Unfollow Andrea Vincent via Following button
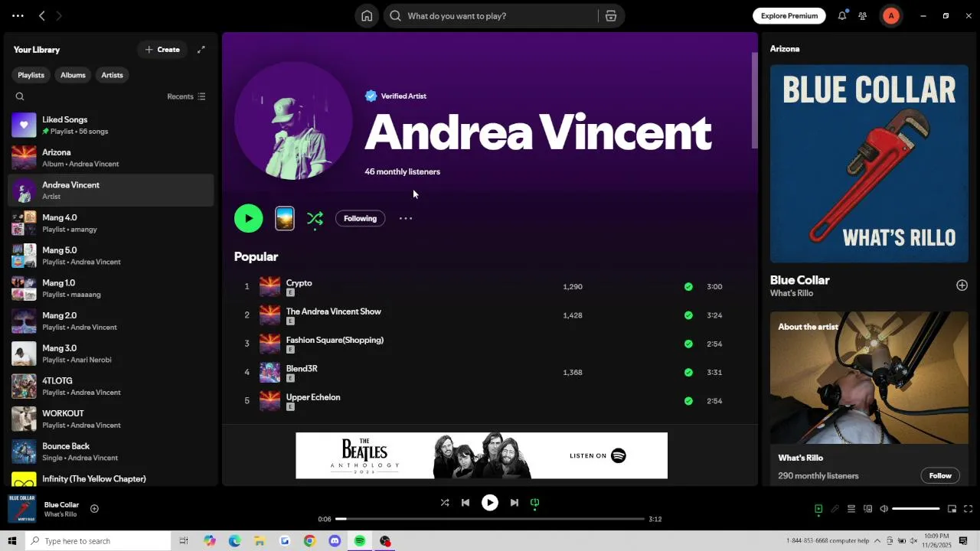 point(360,219)
